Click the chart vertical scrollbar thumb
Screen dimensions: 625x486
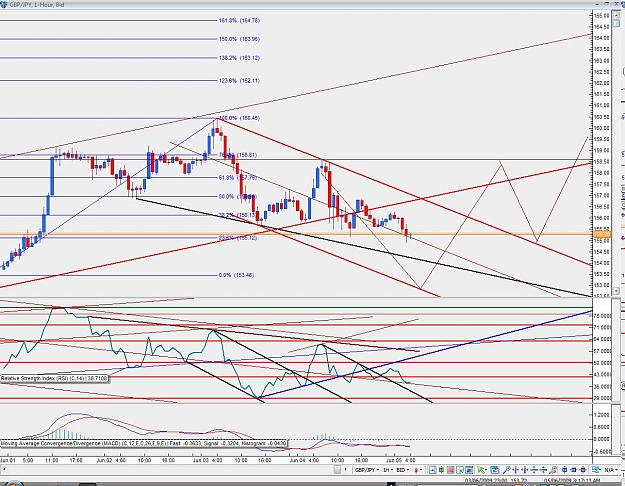[617, 24]
